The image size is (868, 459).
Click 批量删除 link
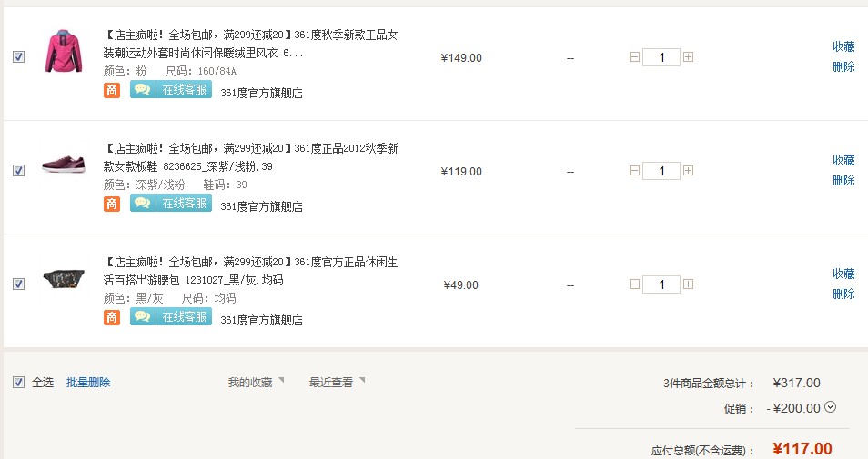pos(88,382)
